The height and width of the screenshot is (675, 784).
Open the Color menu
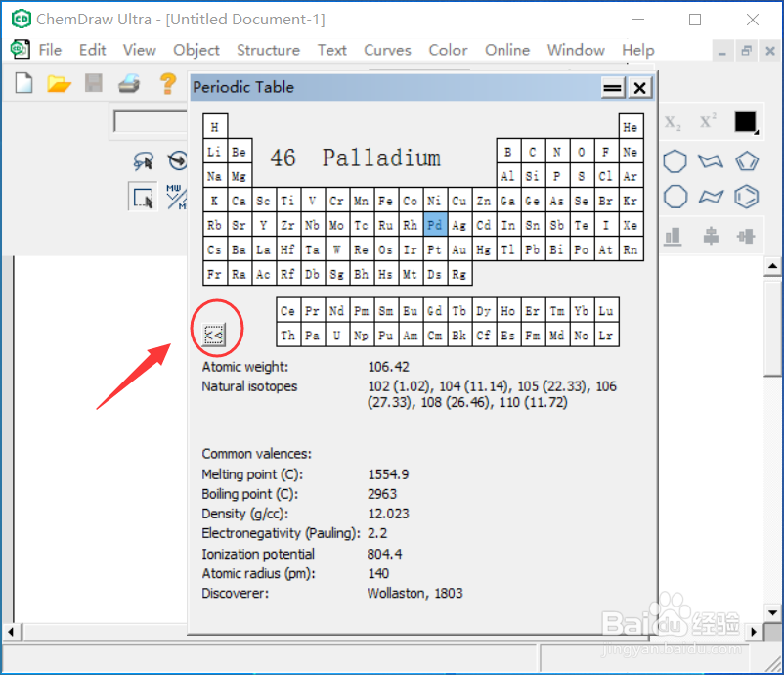tap(448, 50)
